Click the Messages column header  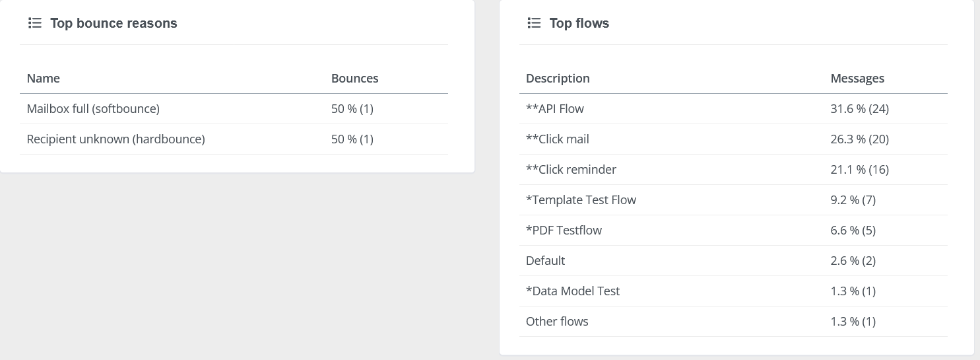click(857, 78)
